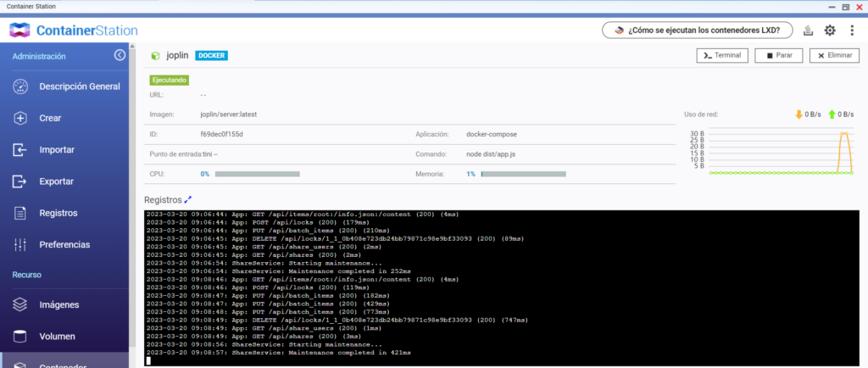This screenshot has height=368, width=868.
Task: Open the Volumen cylinder icon
Action: [21, 336]
